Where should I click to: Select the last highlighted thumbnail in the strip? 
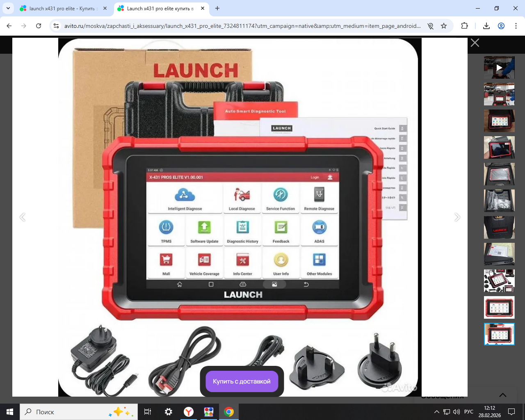pos(499,334)
